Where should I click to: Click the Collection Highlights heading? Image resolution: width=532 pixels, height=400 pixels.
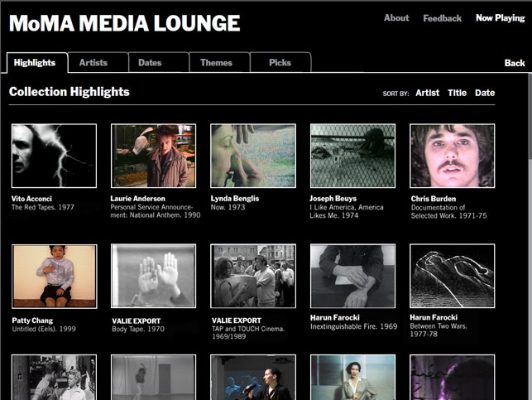coord(69,92)
